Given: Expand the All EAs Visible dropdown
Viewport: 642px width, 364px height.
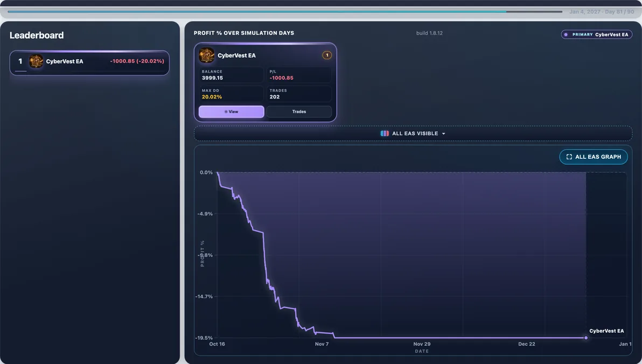Looking at the screenshot, I should (413, 134).
